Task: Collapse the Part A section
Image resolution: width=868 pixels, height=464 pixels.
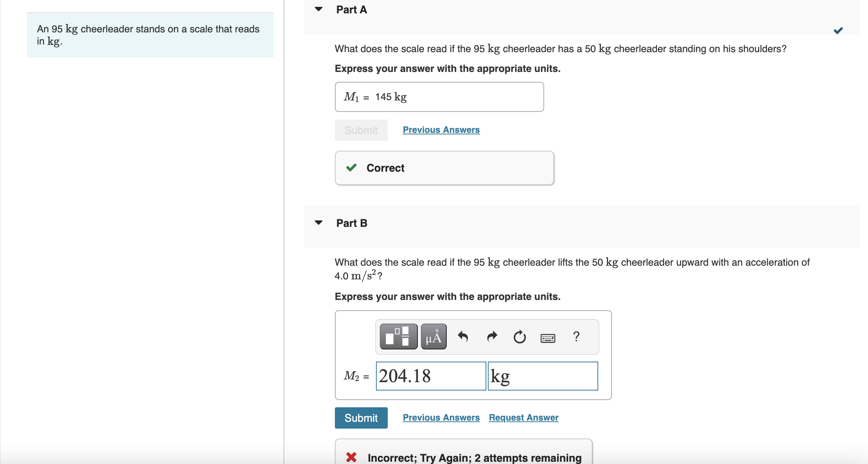Action: 319,10
